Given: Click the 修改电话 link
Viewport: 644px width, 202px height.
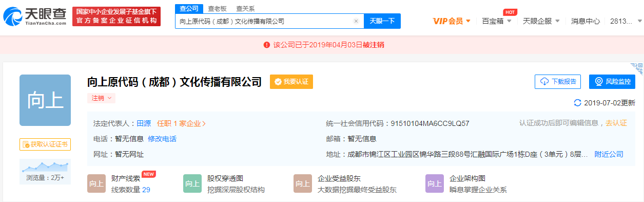Looking at the screenshot, I should 162,139.
